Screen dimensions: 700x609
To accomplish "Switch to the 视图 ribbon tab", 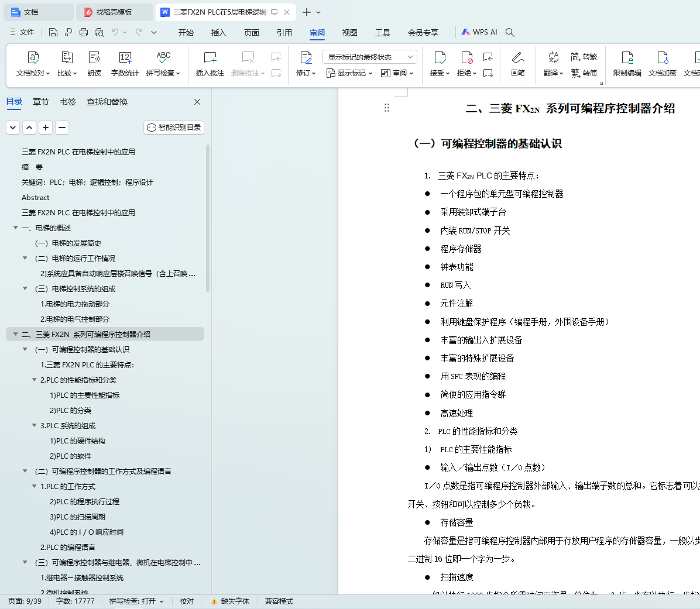I will (x=349, y=33).
